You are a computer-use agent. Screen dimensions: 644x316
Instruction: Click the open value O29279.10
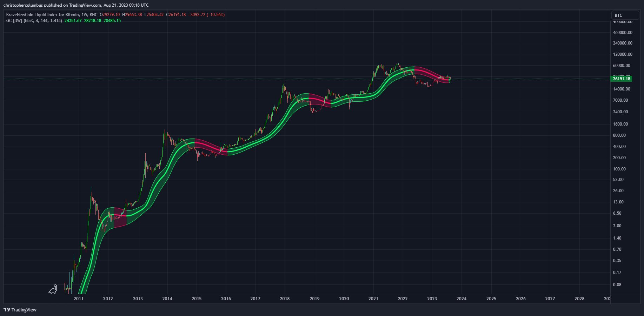point(109,15)
